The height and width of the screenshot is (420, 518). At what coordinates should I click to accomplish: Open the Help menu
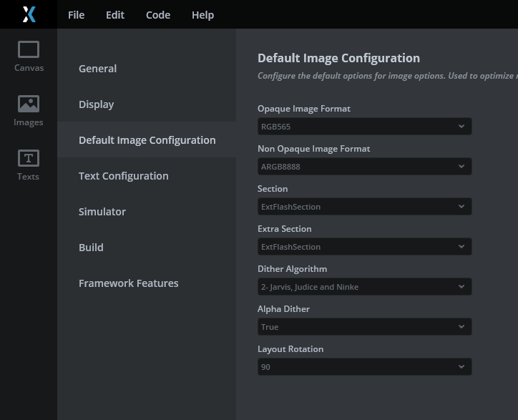coord(202,15)
